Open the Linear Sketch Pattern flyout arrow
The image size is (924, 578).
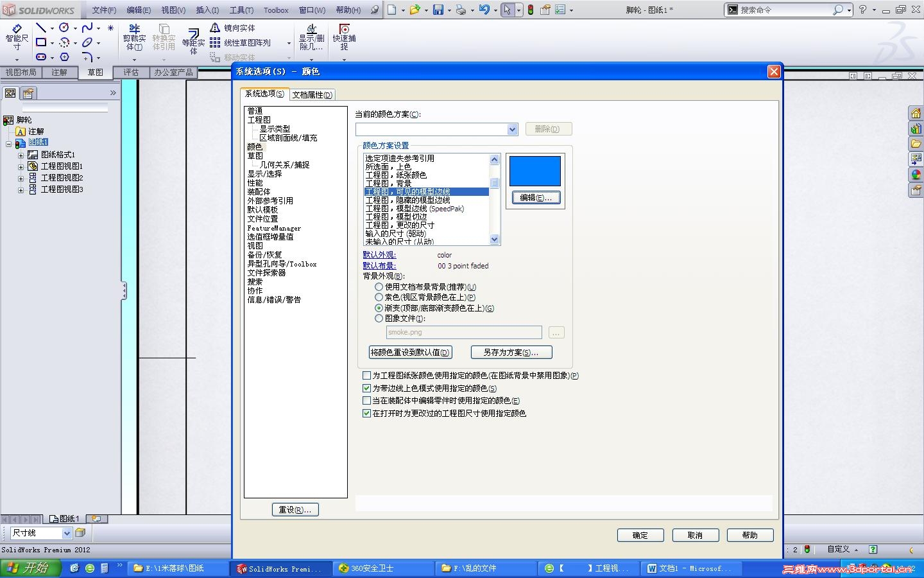(289, 43)
